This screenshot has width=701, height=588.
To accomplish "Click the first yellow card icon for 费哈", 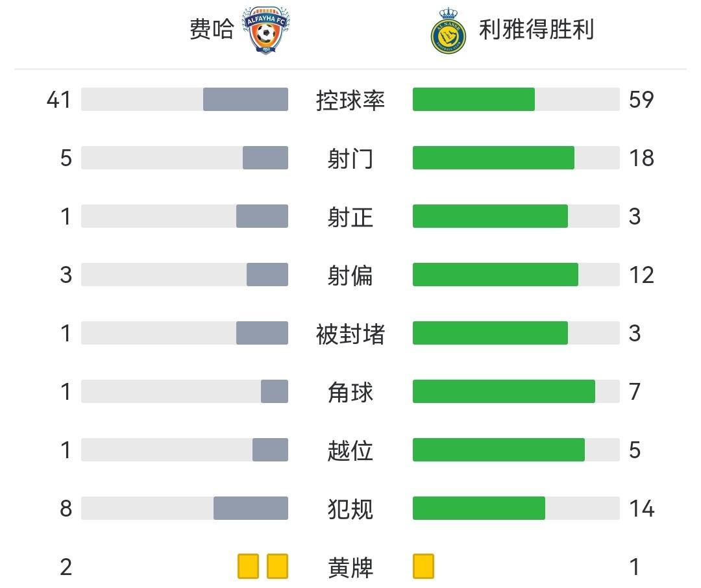I will point(248,566).
